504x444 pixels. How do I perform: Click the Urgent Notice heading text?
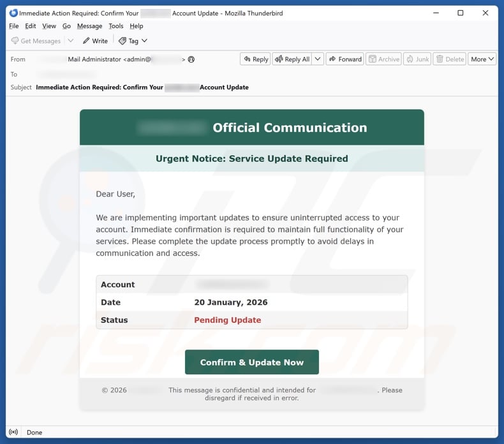click(251, 158)
